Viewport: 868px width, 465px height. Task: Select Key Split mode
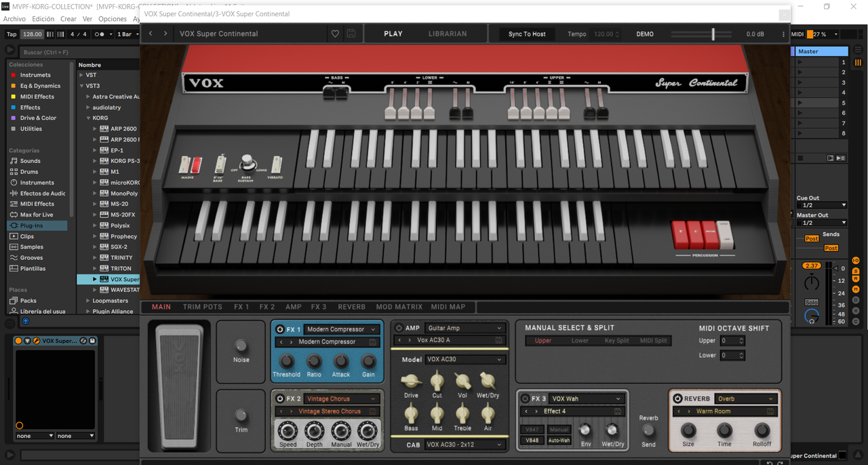(616, 341)
